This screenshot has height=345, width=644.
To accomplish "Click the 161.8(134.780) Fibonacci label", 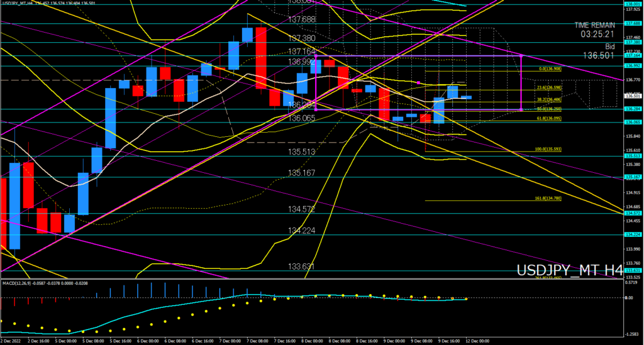I will [548, 199].
